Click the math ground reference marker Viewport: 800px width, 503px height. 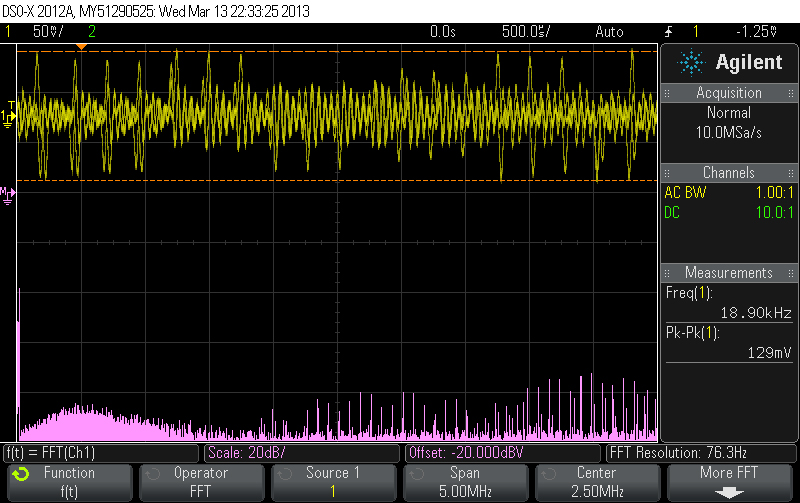8,195
